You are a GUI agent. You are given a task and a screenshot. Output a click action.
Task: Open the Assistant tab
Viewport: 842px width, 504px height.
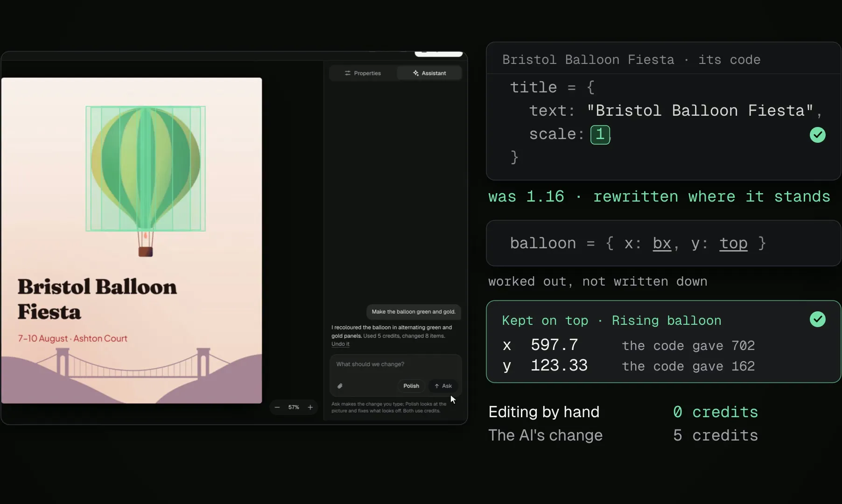429,73
